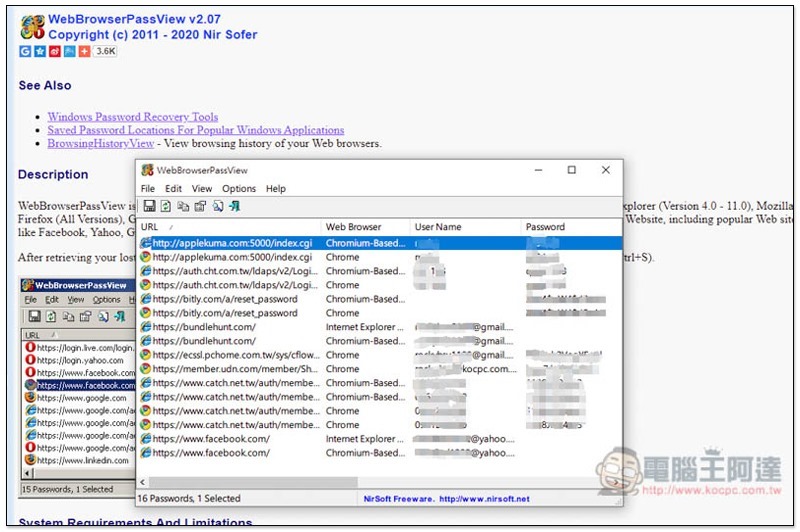Click the orange plus share icon

[84, 51]
